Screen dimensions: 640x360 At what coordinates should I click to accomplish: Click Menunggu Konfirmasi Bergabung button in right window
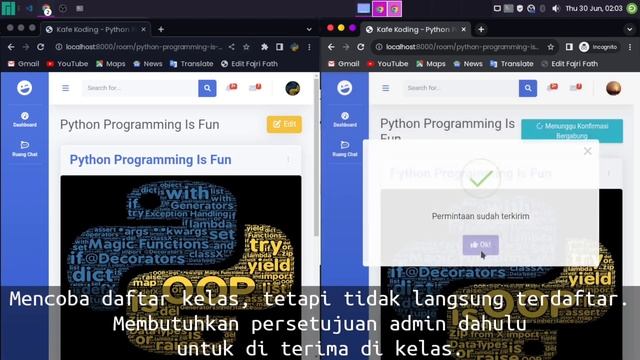[572, 131]
